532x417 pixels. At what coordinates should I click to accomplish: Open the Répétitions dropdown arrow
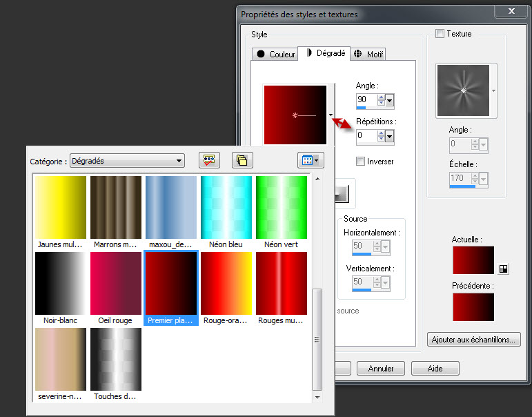point(390,136)
